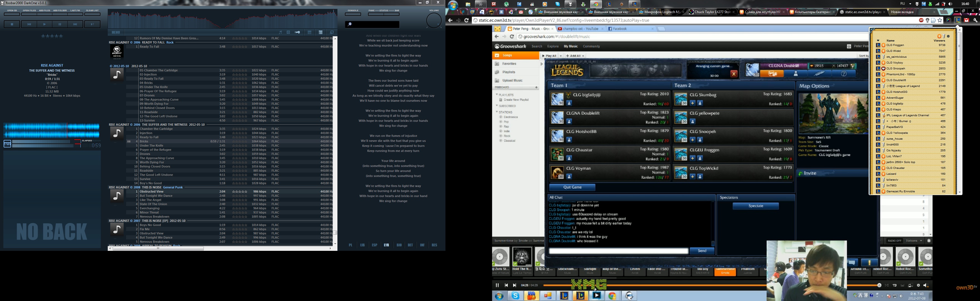This screenshot has width=980, height=301.
Task: Collapse the STATIONS section in Grooveshark
Action: 496,112
